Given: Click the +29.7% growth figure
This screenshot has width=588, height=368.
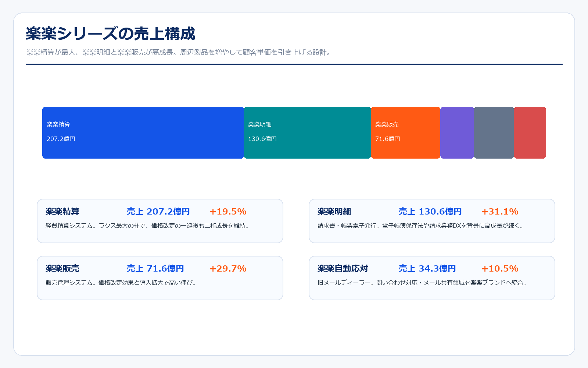Looking at the screenshot, I should tap(228, 269).
